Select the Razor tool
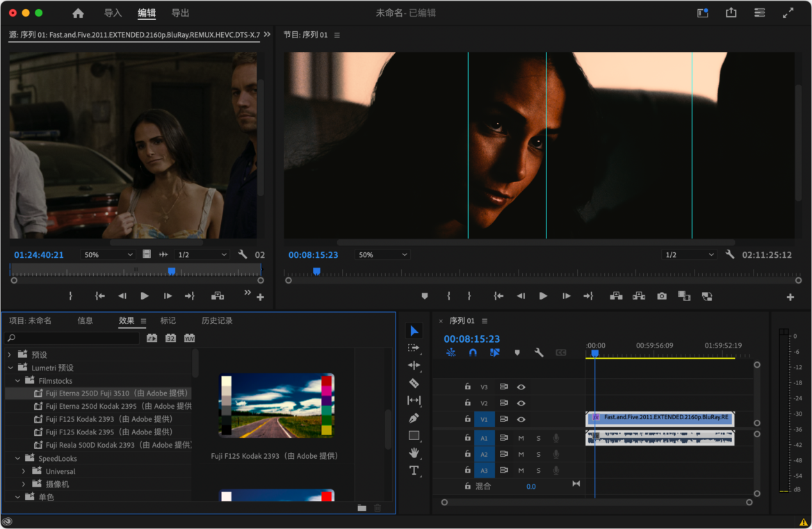The height and width of the screenshot is (529, 812). pos(414,383)
